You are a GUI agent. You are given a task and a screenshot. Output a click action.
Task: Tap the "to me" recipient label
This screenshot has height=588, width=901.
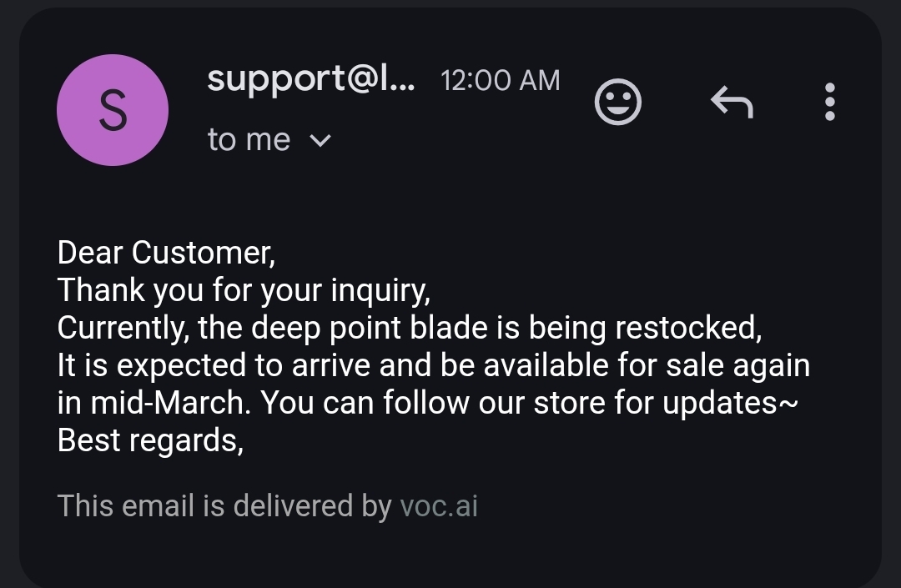[249, 140]
